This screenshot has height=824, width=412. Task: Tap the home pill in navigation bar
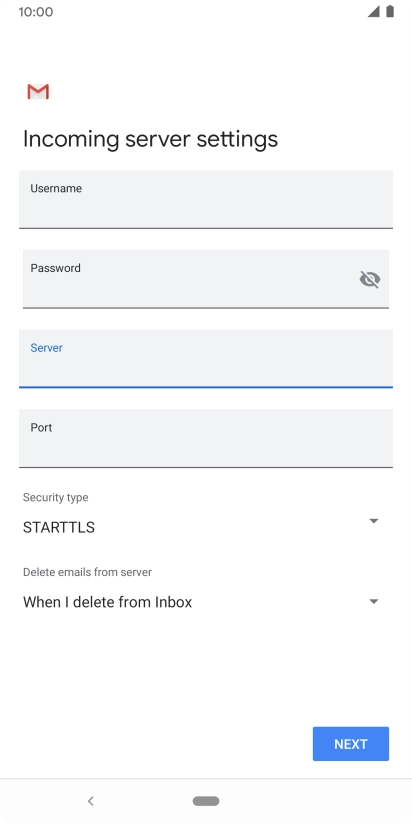tap(206, 801)
